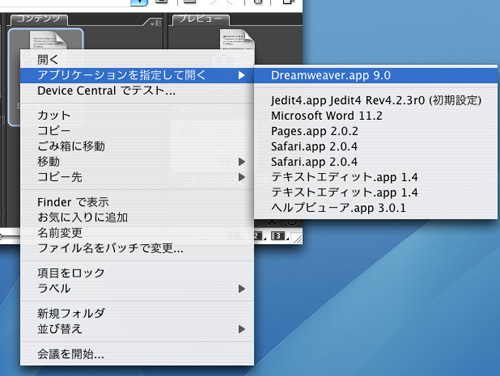The image size is (500, 376).
Task: Select お気に入りに追加 menu entry
Action: click(x=137, y=217)
